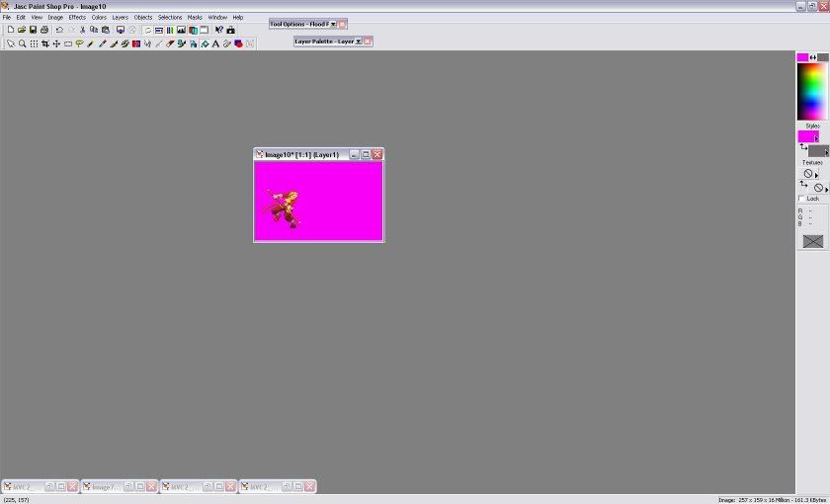Select the Freehand lasso tool
The width and height of the screenshot is (830, 504).
point(79,43)
